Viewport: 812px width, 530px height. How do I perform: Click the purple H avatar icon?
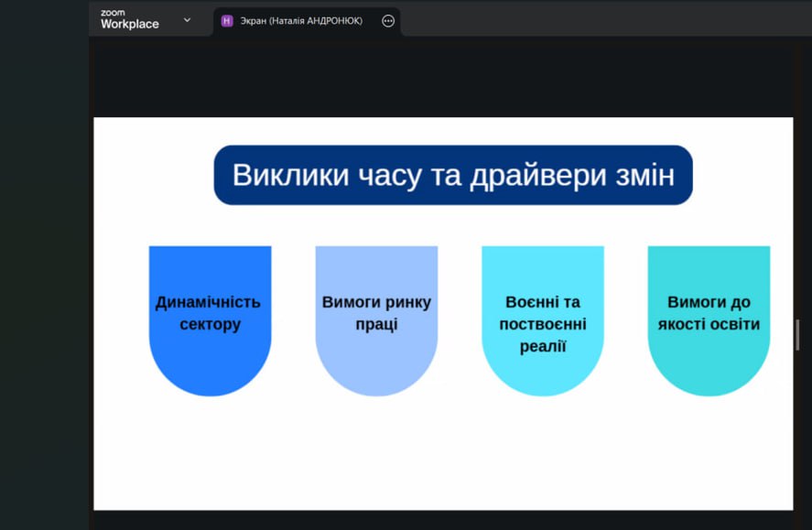(227, 21)
